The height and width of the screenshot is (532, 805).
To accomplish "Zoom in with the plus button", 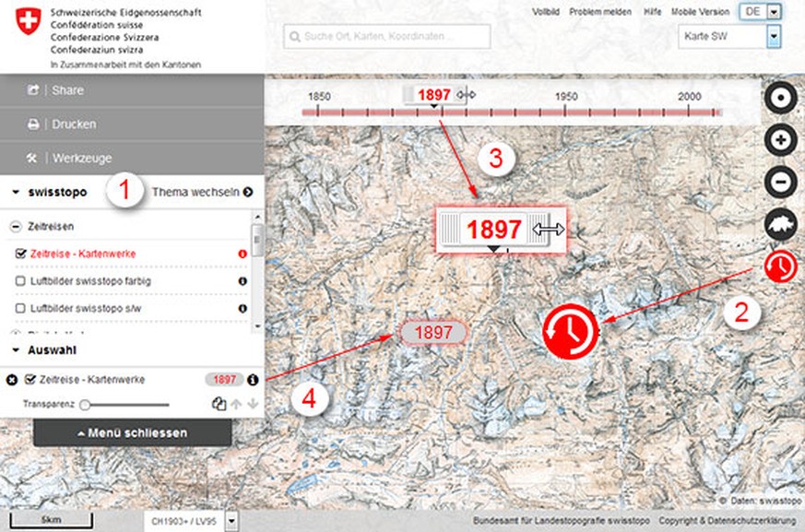I will point(780,139).
